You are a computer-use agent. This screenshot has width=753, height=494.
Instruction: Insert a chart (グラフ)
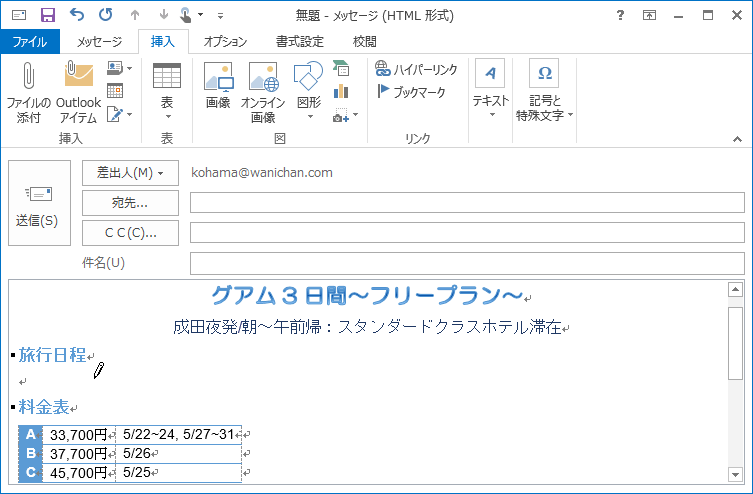(x=341, y=91)
